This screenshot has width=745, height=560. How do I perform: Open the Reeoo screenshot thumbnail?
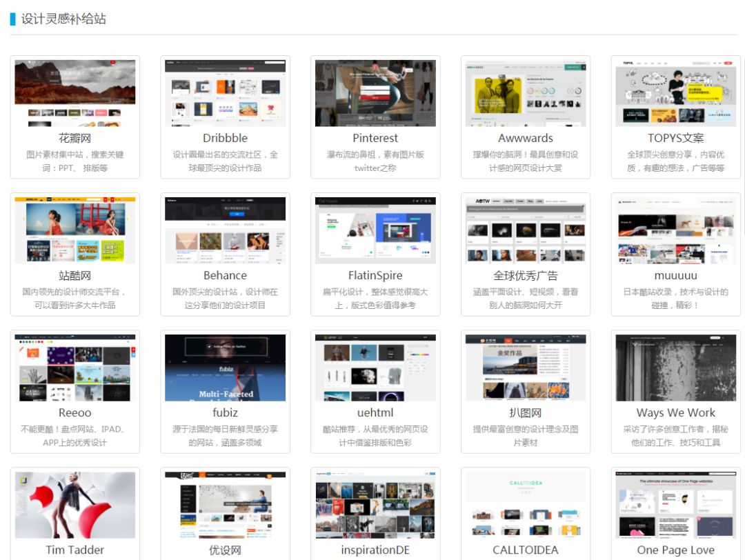75,368
